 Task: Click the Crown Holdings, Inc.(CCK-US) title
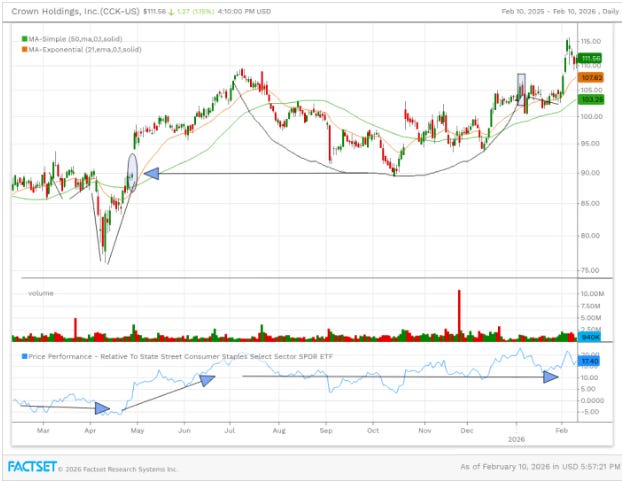[x=75, y=11]
